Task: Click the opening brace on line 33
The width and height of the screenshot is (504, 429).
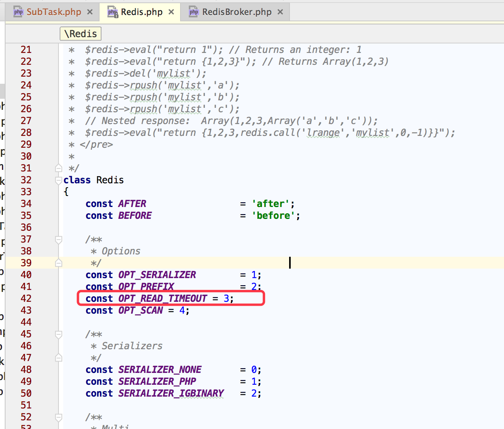Action: [x=66, y=192]
